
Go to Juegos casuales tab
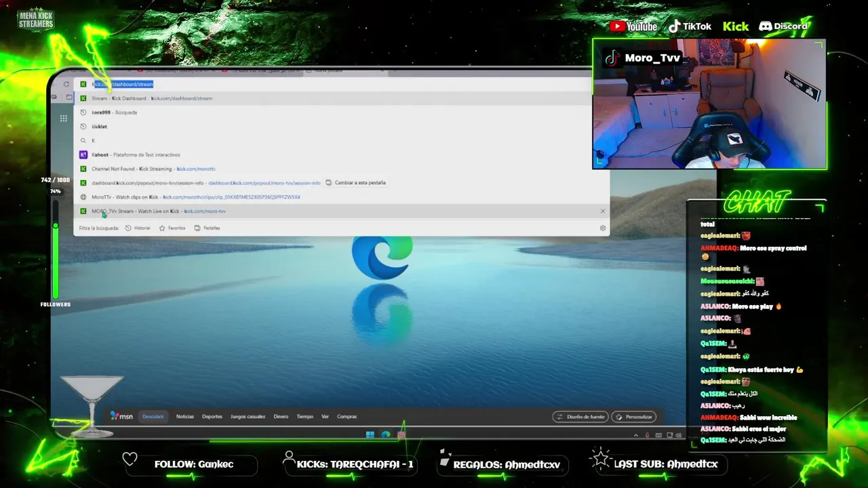point(248,417)
